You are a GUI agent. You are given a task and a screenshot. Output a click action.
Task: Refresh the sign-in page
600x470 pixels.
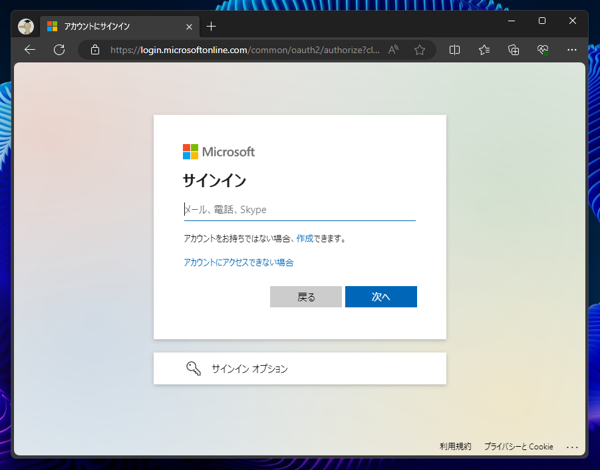[59, 50]
